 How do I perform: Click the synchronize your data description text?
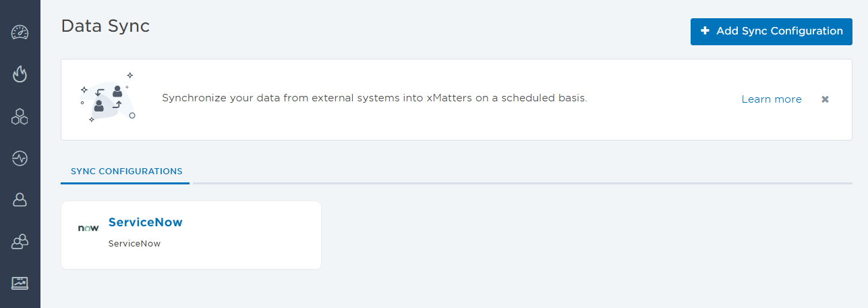[x=374, y=98]
